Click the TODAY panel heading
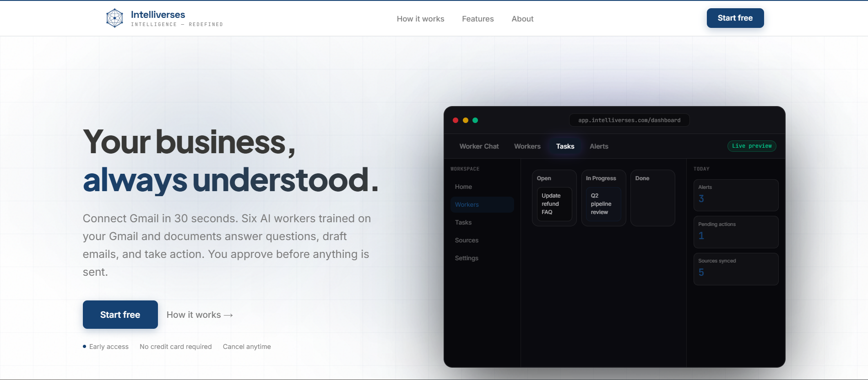The width and height of the screenshot is (868, 380). click(701, 169)
